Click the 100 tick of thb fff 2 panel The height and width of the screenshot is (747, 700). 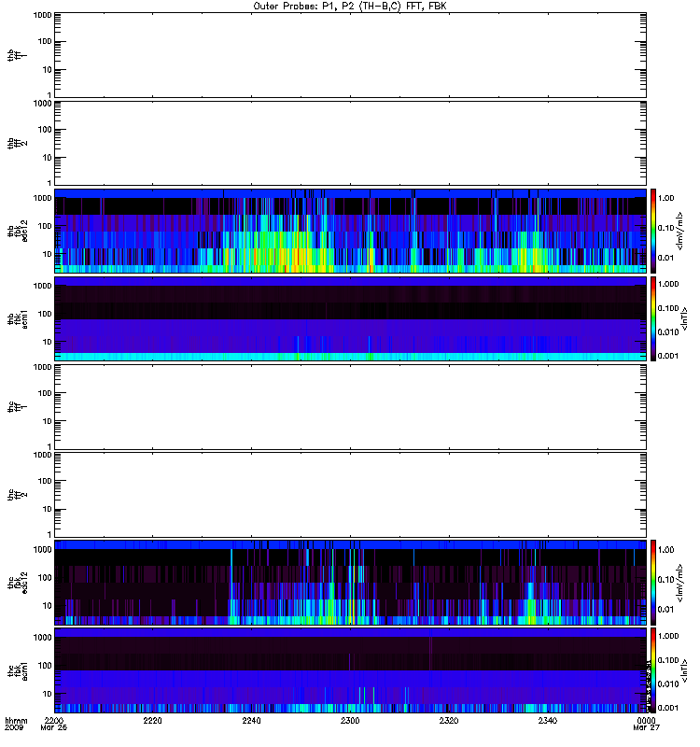(x=45, y=130)
